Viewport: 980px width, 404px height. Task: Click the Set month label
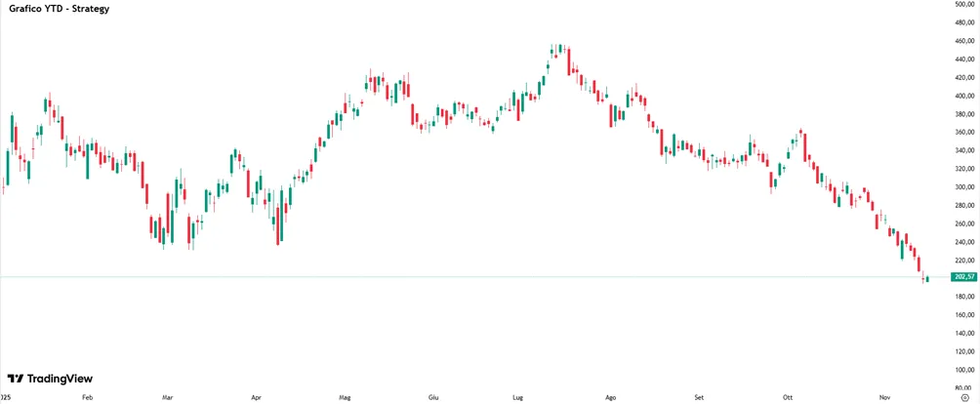(700, 396)
